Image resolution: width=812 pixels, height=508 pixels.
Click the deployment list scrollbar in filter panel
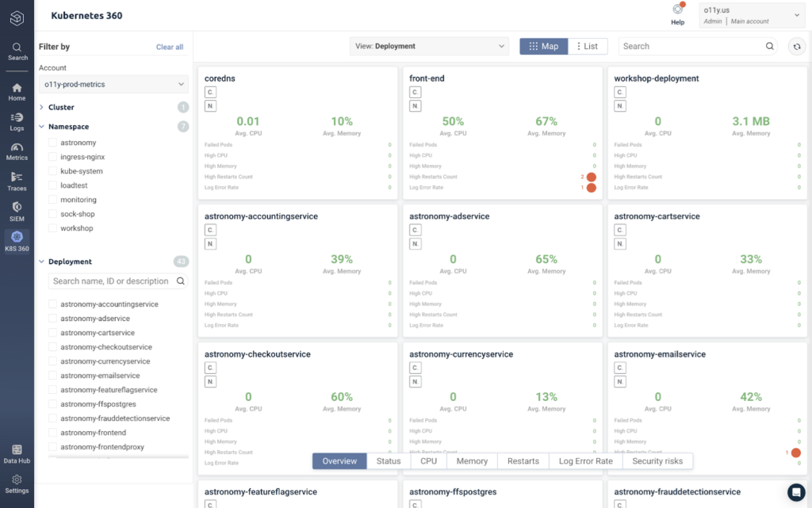tap(119, 456)
